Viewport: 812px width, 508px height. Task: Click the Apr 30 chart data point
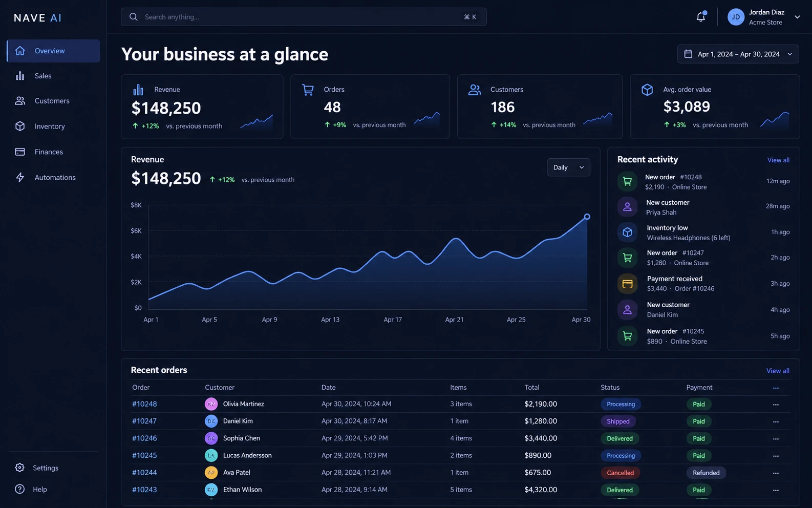coord(587,217)
